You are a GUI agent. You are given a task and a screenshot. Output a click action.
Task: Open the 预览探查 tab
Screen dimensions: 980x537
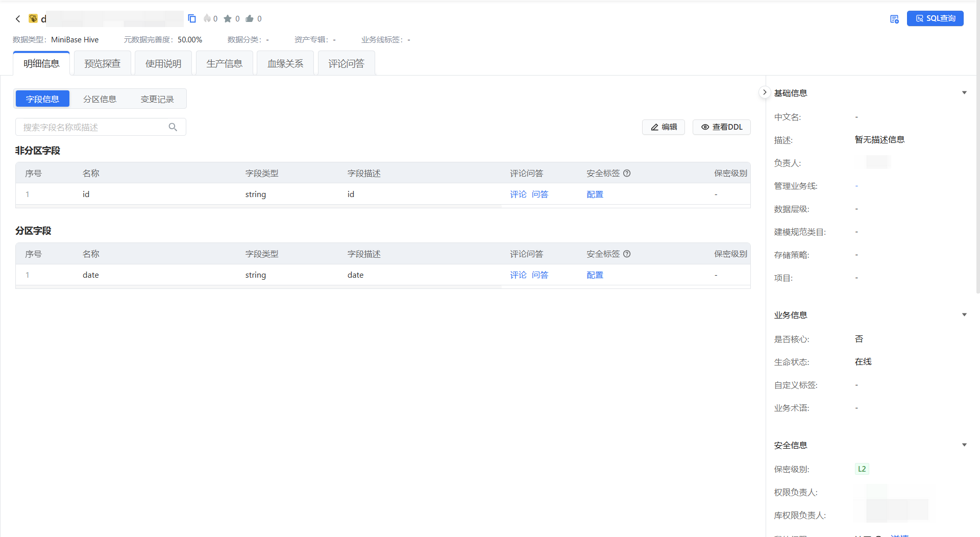pos(103,64)
